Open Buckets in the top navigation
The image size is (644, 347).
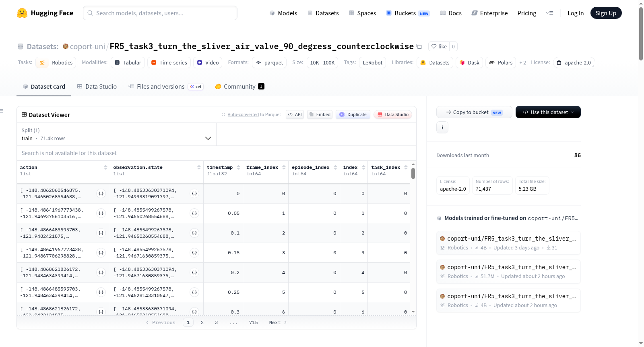click(x=408, y=13)
